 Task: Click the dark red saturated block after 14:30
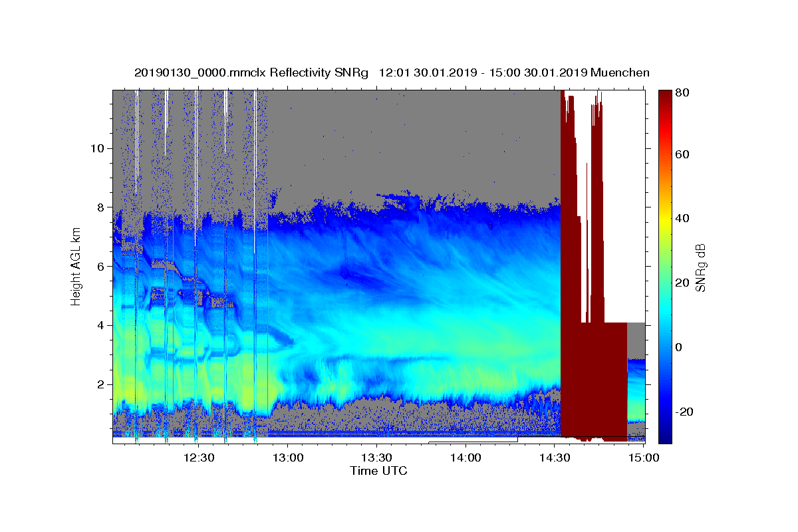click(594, 379)
